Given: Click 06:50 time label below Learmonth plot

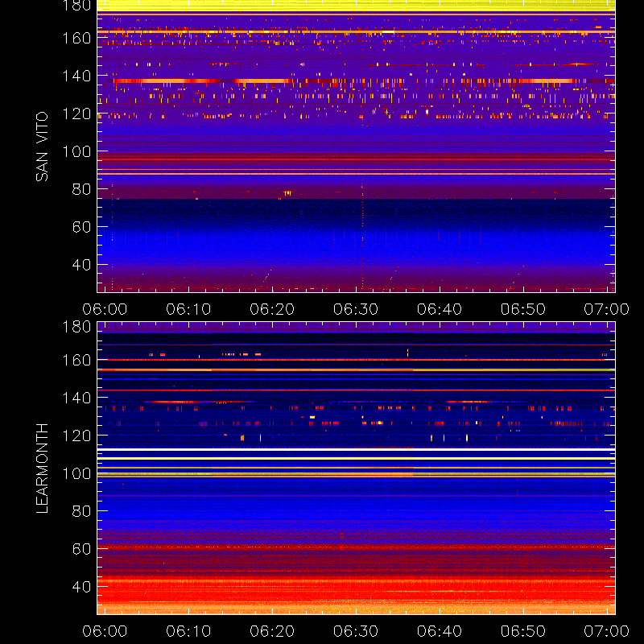Looking at the screenshot, I should (523, 631).
